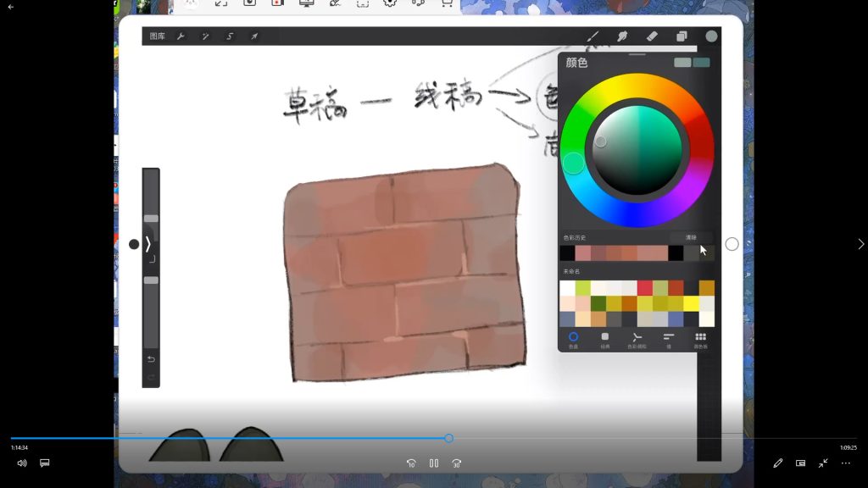Switch to the Disc color tab
The height and width of the screenshot is (488, 868).
[x=573, y=339]
